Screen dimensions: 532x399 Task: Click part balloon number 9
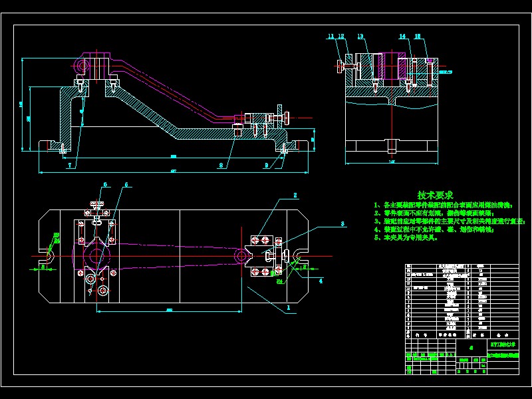(x=267, y=166)
